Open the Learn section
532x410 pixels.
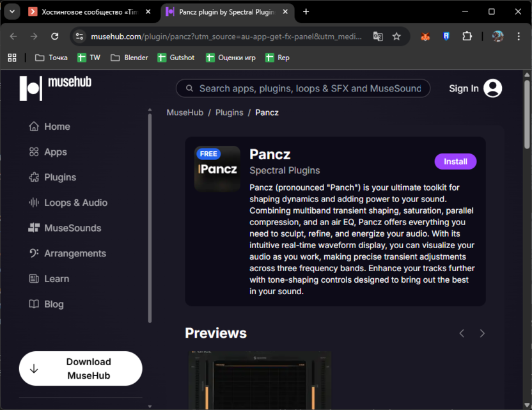49,279
